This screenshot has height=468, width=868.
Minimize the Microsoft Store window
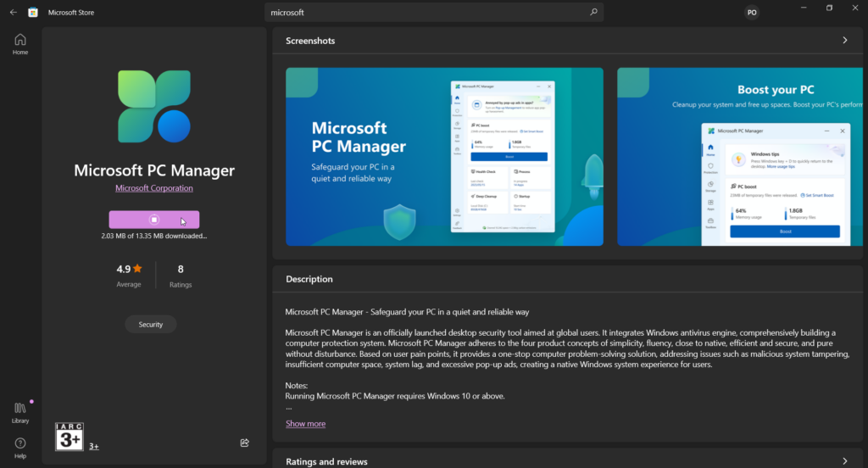[804, 8]
